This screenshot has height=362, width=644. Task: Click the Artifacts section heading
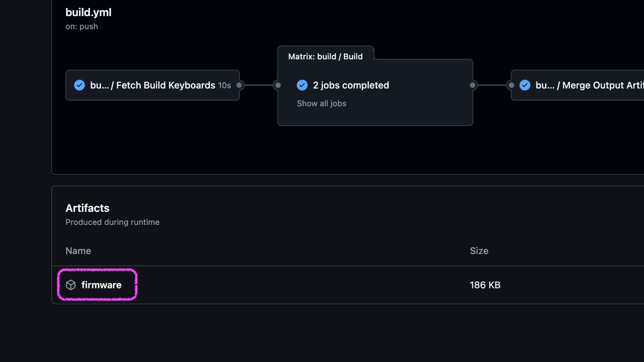pyautogui.click(x=87, y=208)
